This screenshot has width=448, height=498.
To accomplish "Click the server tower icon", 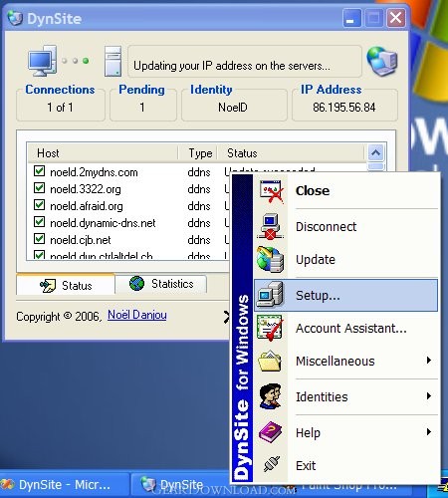I will point(113,62).
